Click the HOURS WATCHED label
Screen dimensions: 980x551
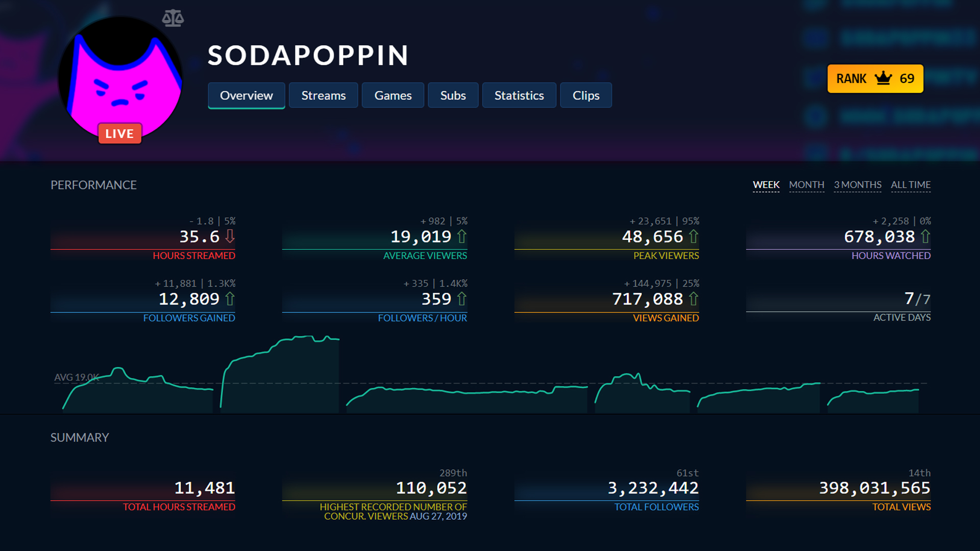pos(891,256)
